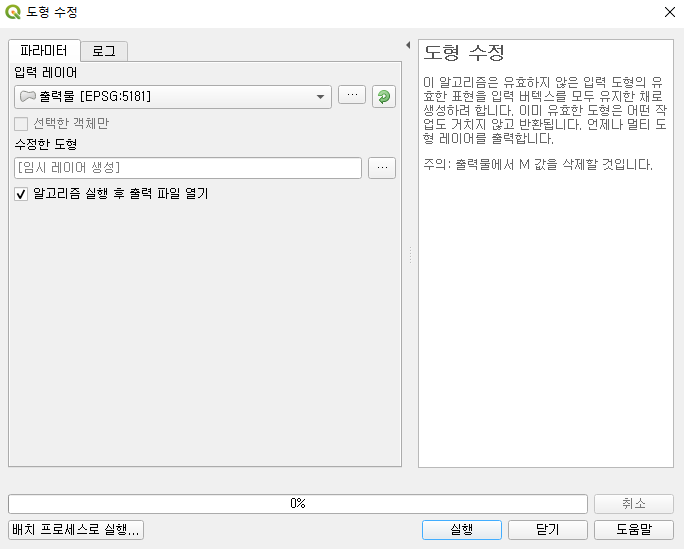The height and width of the screenshot is (549, 684).
Task: Click the QGIS logo in title bar
Action: click(13, 12)
